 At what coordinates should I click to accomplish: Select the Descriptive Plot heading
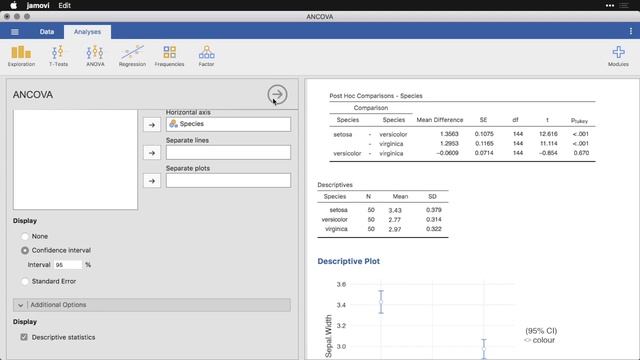[349, 261]
